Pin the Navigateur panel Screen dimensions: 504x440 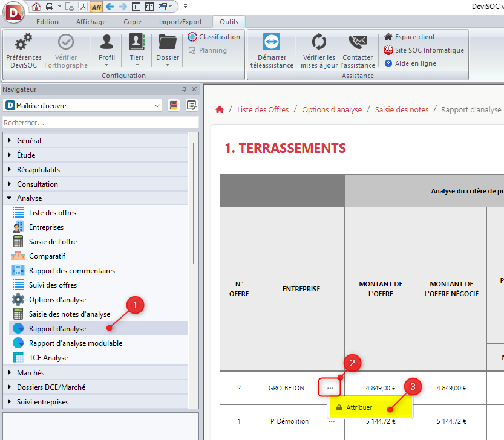coord(185,89)
